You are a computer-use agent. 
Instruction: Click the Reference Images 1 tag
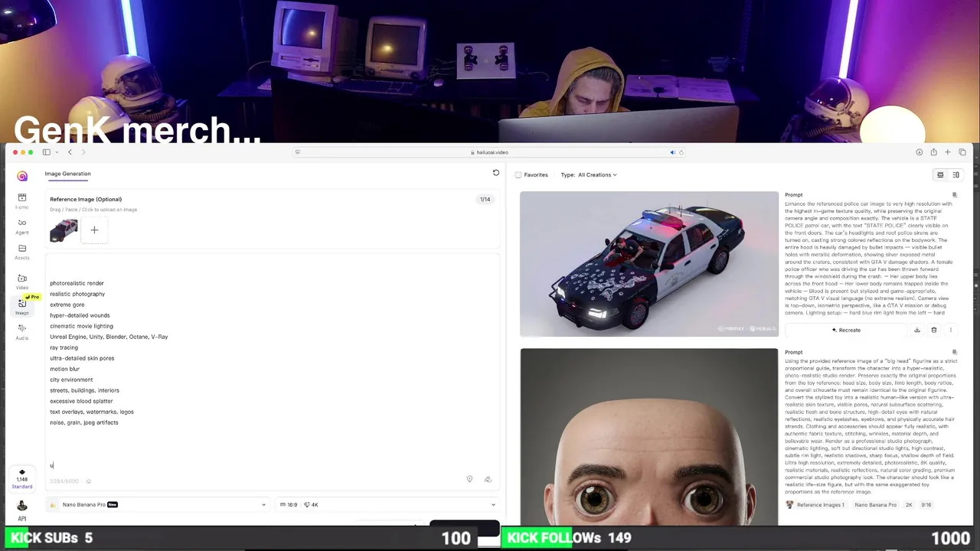[816, 505]
